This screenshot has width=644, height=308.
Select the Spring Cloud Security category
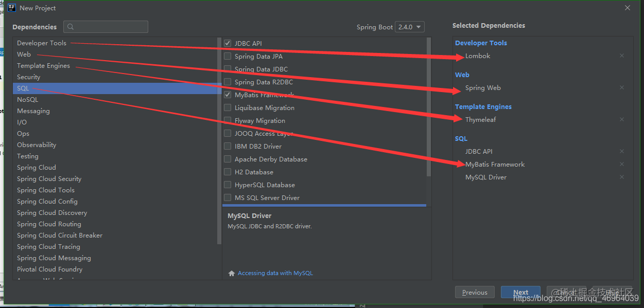click(49, 178)
